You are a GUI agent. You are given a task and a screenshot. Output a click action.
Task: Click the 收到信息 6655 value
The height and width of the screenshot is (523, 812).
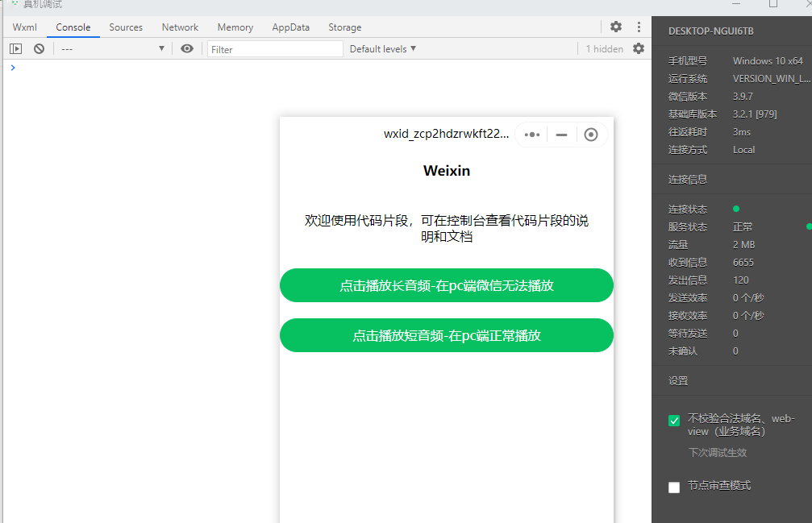[x=743, y=262]
